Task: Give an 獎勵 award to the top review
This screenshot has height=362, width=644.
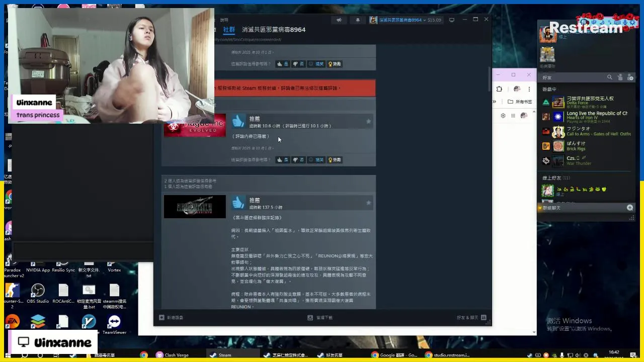Action: coord(335,64)
